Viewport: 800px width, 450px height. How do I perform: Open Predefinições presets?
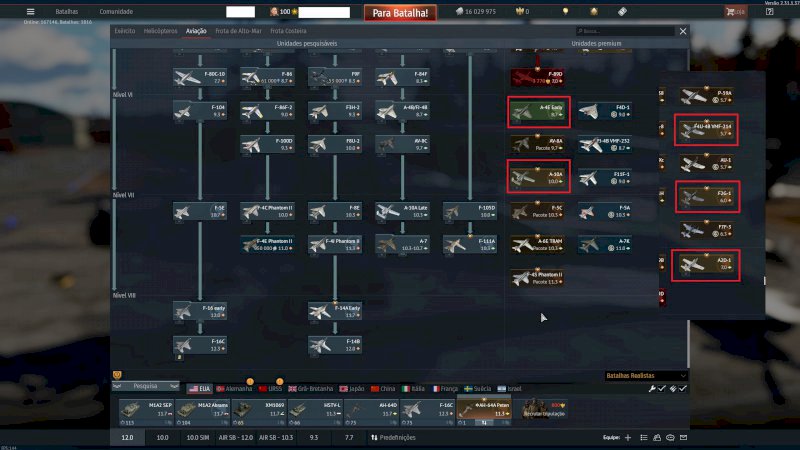pyautogui.click(x=393, y=438)
